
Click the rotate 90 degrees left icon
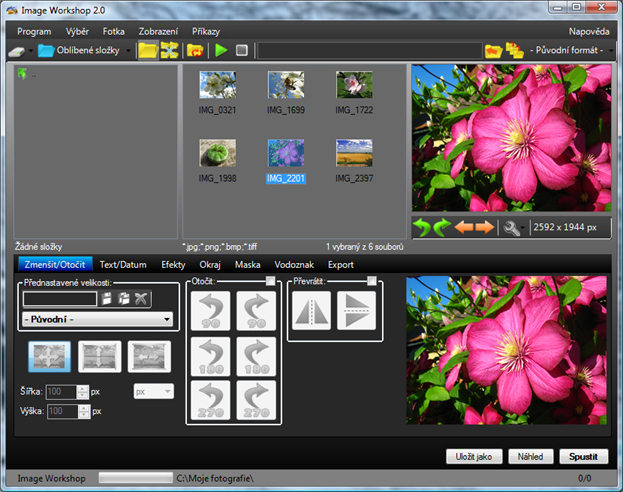click(x=210, y=311)
